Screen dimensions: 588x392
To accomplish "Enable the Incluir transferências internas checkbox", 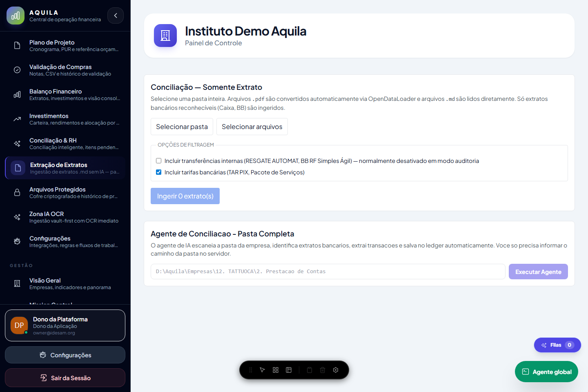I will [159, 161].
